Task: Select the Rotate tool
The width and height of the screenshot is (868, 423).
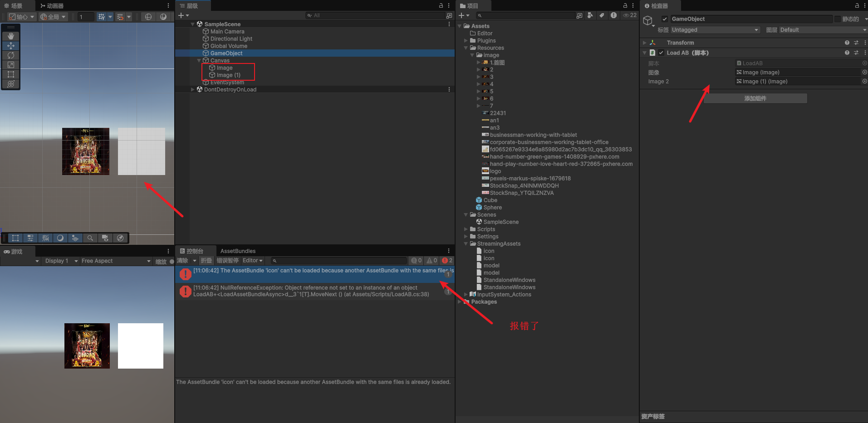Action: tap(10, 55)
